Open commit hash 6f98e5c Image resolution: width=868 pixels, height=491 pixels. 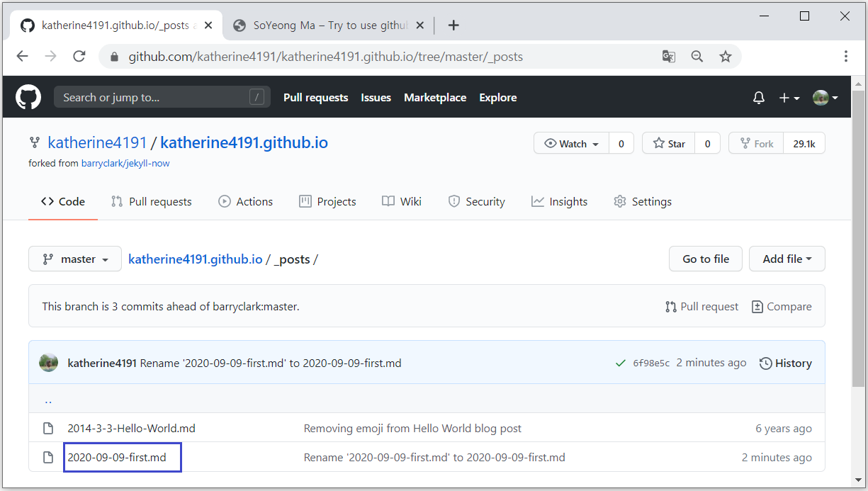click(x=651, y=363)
